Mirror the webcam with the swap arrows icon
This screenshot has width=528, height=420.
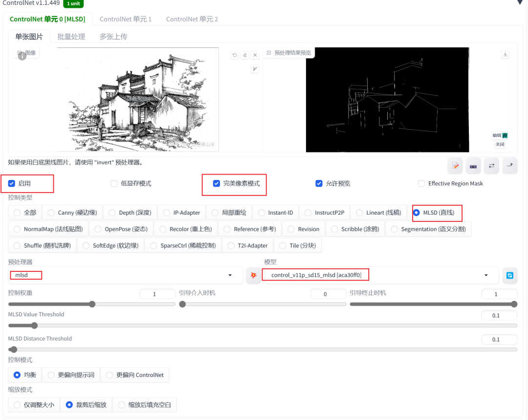coord(491,166)
